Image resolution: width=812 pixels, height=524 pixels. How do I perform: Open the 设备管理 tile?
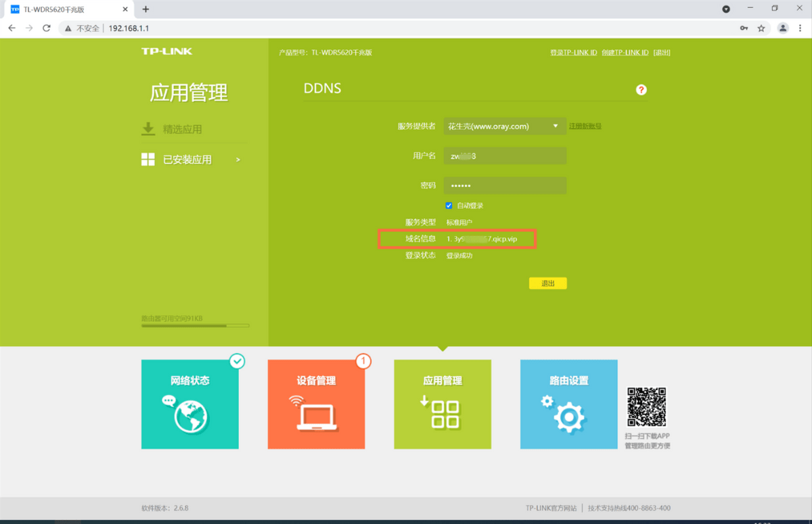(316, 404)
